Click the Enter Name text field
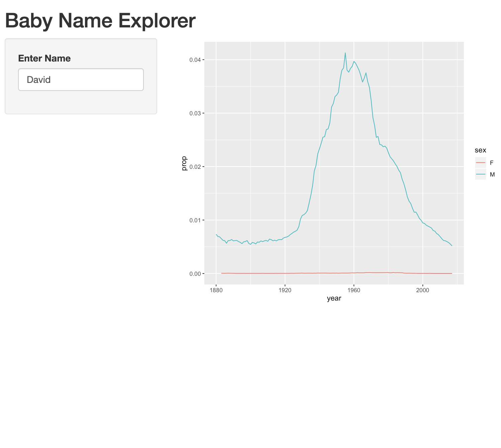Image resolution: width=501 pixels, height=448 pixels. click(x=81, y=80)
